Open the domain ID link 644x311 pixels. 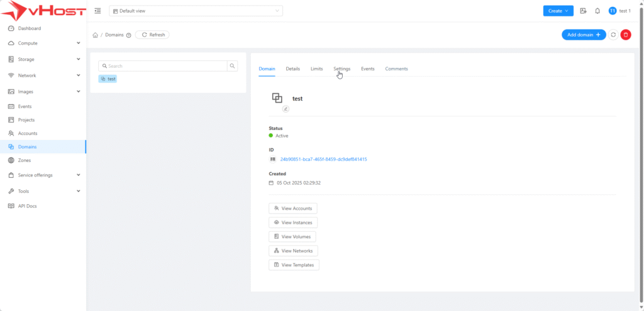323,160
